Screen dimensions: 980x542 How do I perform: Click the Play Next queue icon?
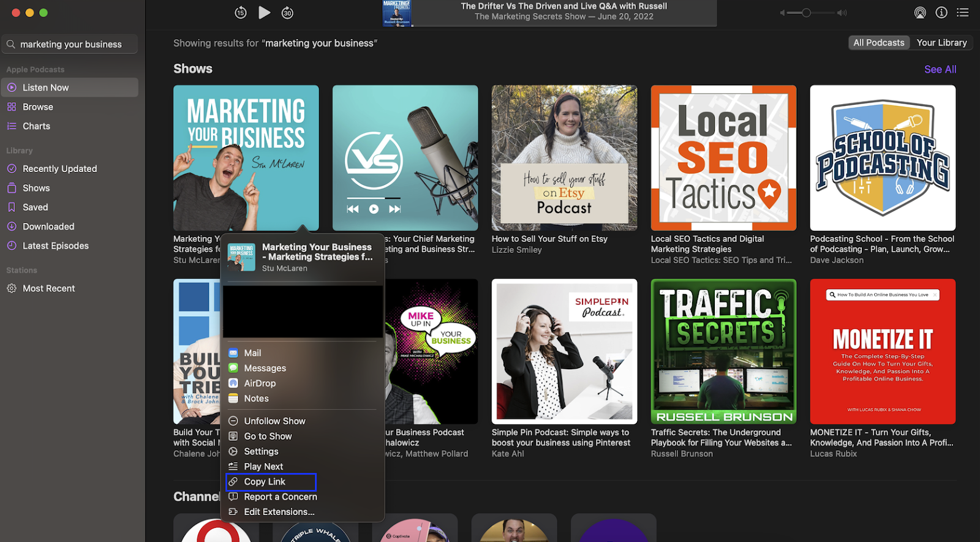233,467
